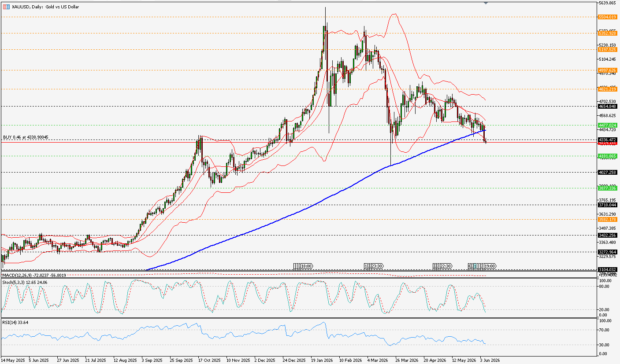Select the black 3272.964 level price tag

pos(609,252)
